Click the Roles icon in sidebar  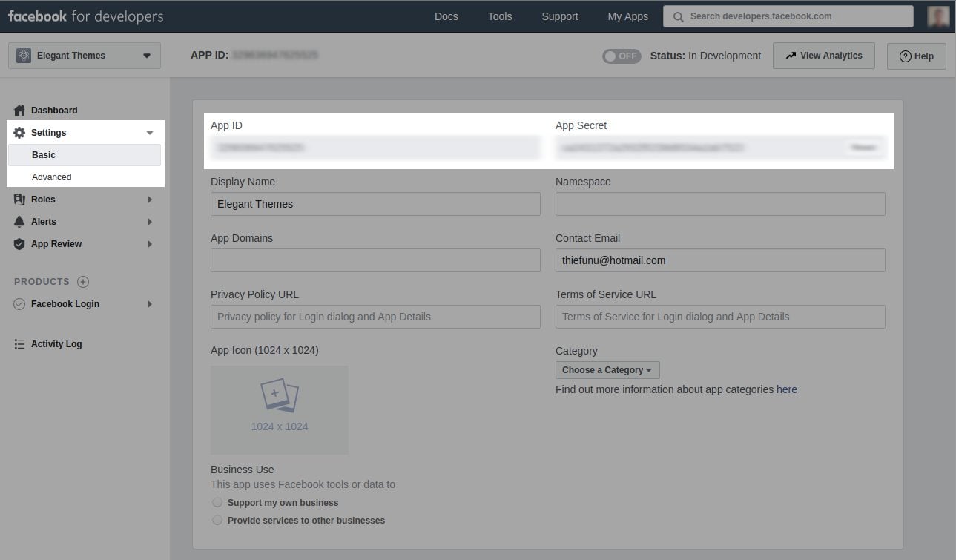pyautogui.click(x=20, y=199)
